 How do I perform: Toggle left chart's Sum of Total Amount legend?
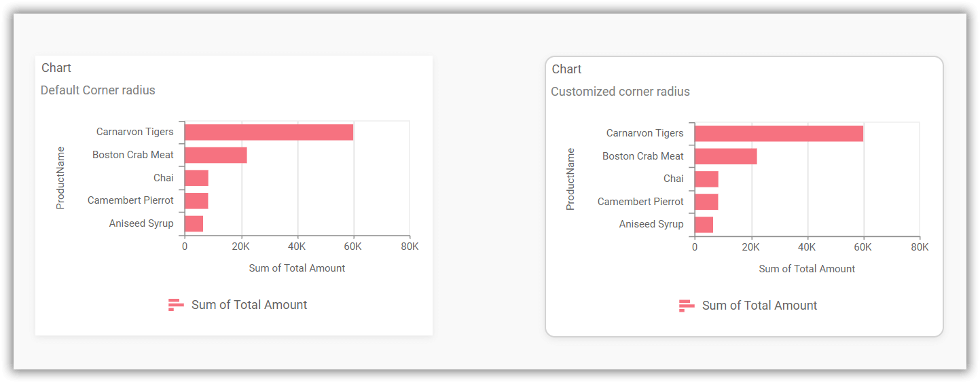tap(249, 305)
